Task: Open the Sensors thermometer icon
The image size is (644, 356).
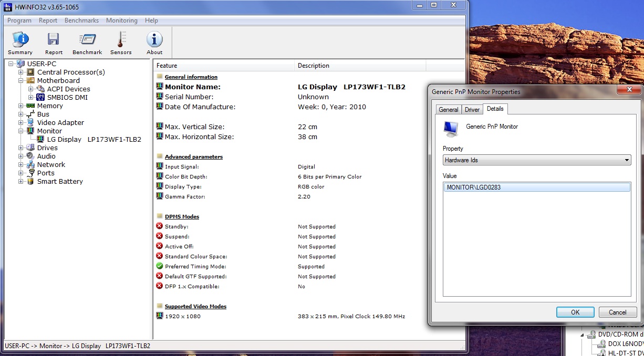Action: pos(121,43)
